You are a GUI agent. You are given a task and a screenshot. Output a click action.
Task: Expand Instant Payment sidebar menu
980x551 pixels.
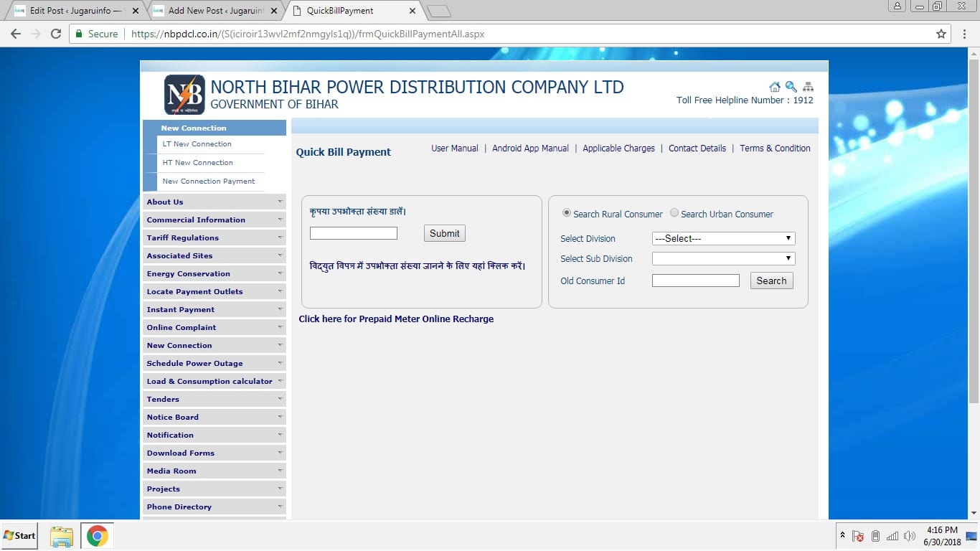(214, 309)
